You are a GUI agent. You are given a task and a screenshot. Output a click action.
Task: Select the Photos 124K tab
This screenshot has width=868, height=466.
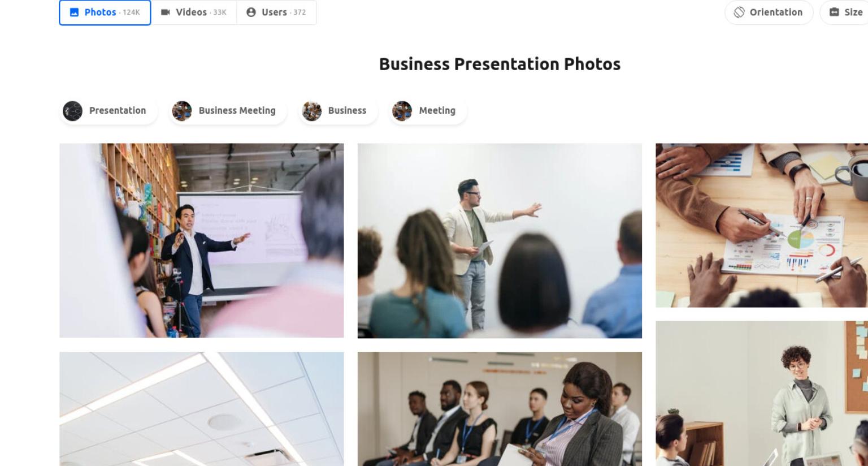105,12
